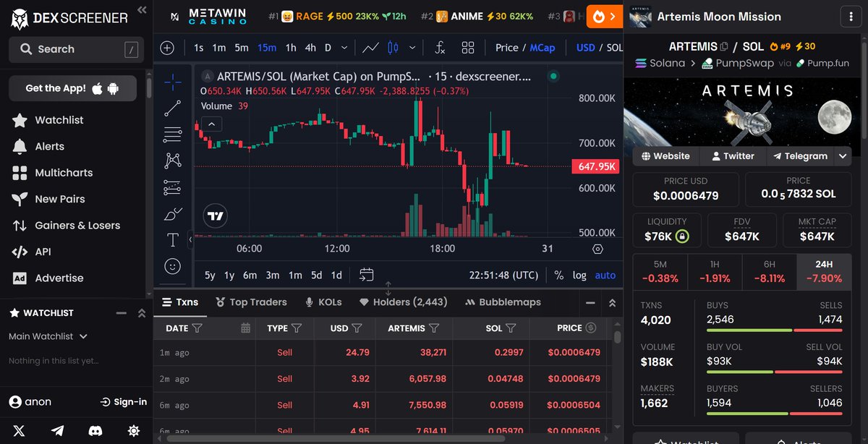This screenshot has width=868, height=444.
Task: Open the date calendar icon in DATE column
Action: 245,328
